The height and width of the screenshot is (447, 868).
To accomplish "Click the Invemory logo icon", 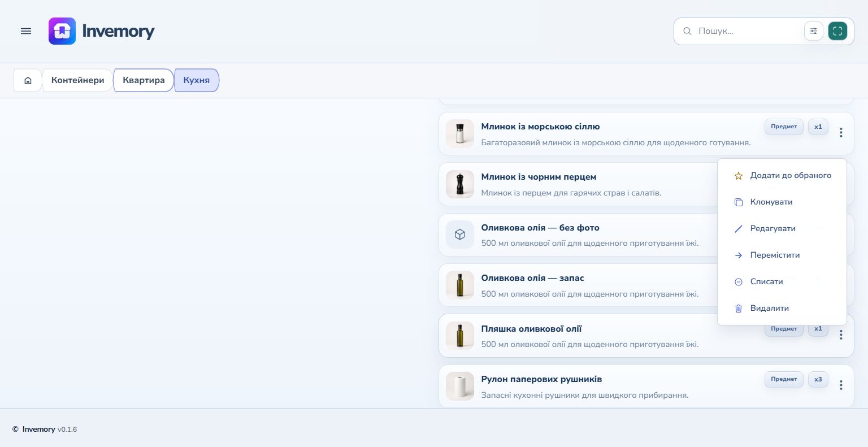I will (62, 31).
